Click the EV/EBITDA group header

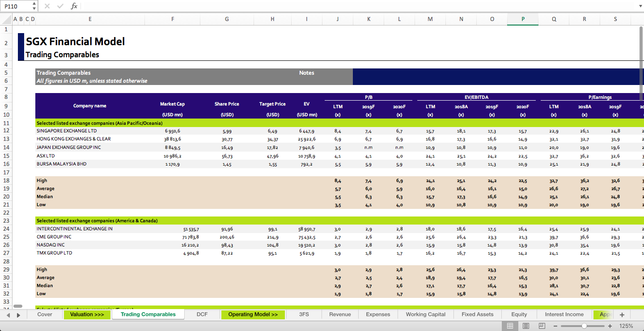(x=476, y=97)
